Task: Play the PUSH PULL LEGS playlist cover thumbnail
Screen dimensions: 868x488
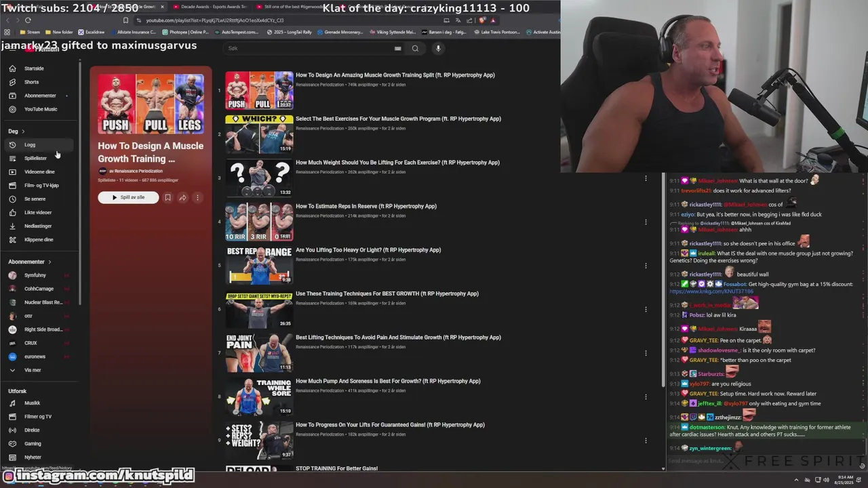Action: point(151,104)
